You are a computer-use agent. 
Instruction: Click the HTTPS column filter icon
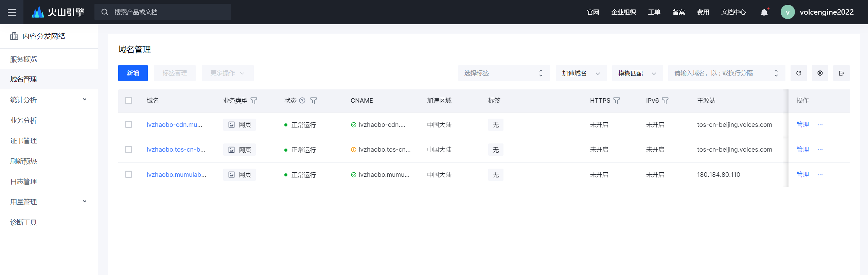click(617, 101)
